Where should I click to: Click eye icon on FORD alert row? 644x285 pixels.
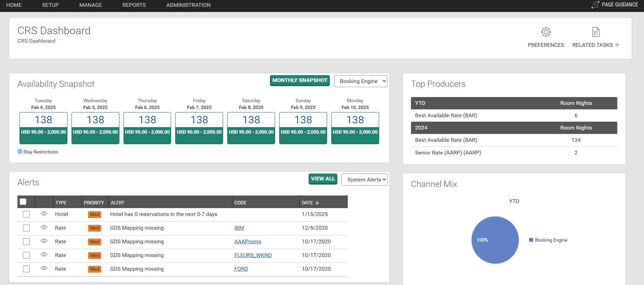44,268
